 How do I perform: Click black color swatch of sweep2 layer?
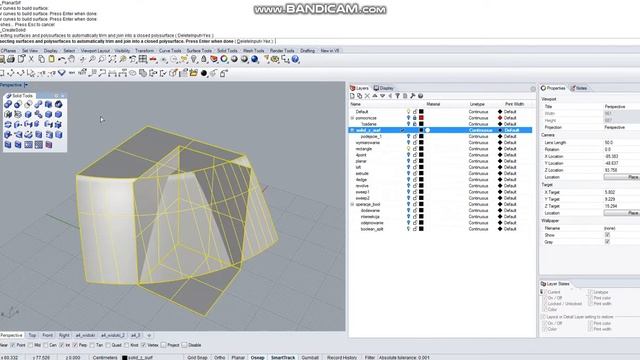click(421, 198)
